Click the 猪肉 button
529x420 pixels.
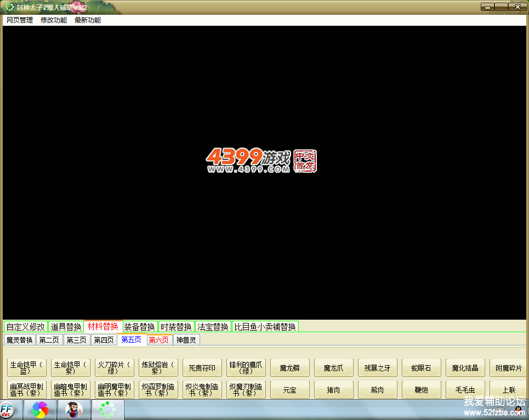(x=334, y=390)
